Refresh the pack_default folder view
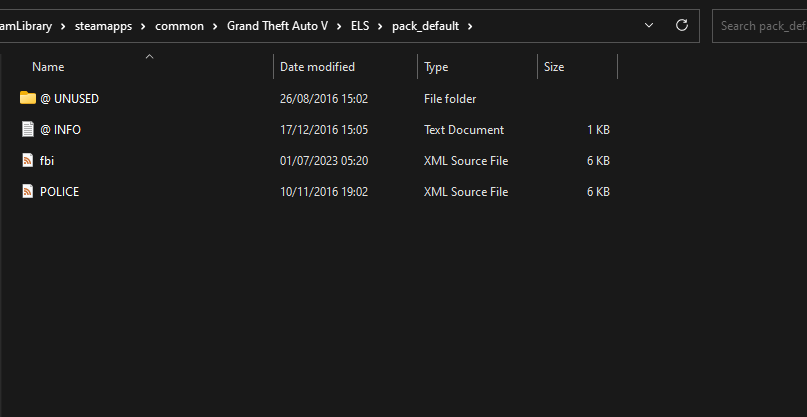Screen dimensions: 807x417 coord(682,25)
